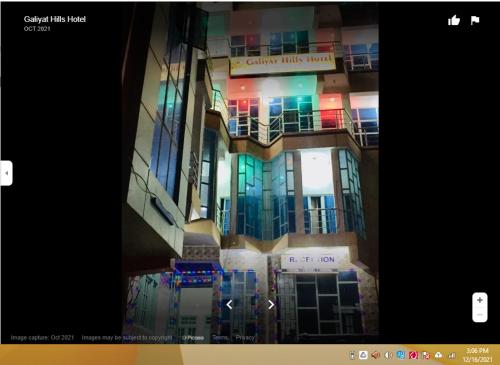
Task: Click the Galiyat Hills Hotel title
Action: (55, 19)
